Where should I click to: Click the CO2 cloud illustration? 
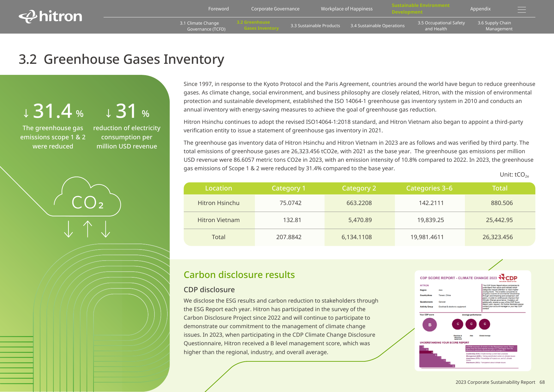87,196
